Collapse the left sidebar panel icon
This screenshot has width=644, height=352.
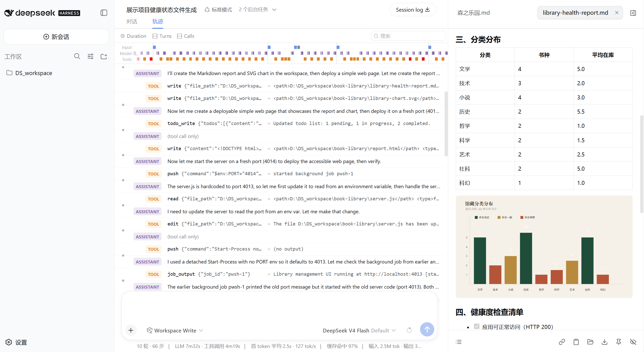104,13
